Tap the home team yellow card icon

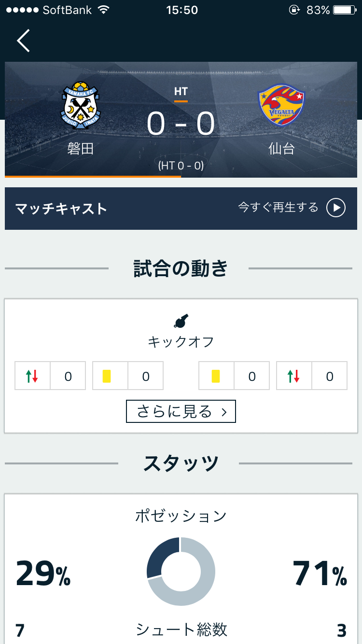coord(107,376)
